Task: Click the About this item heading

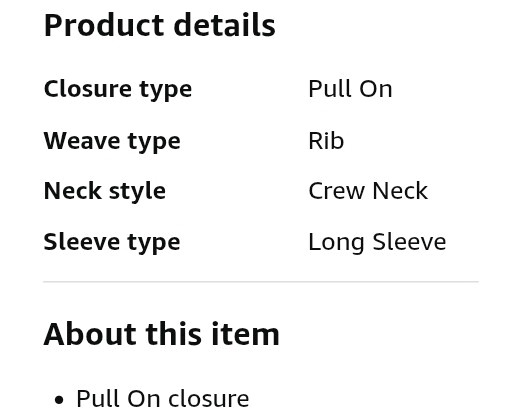Action: 161,334
